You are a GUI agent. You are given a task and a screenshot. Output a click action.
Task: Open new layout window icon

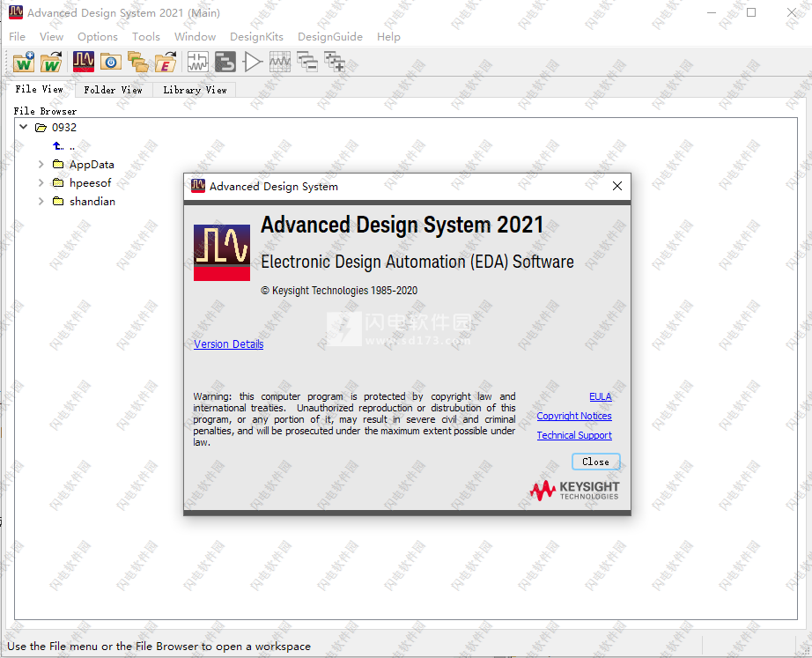pos(225,63)
